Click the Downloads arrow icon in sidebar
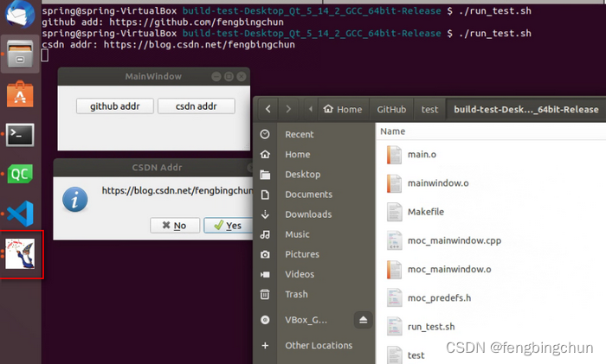606x364 pixels. pos(265,214)
